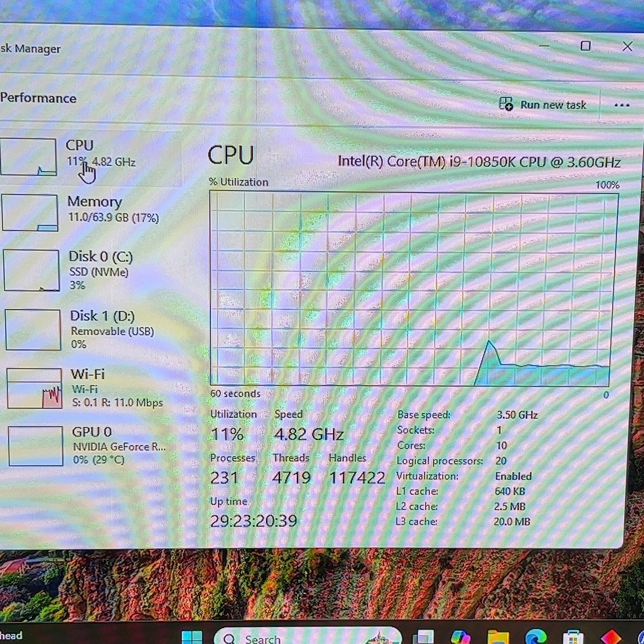The image size is (644, 644).
Task: Click the Threads count 4719
Action: pos(291,478)
